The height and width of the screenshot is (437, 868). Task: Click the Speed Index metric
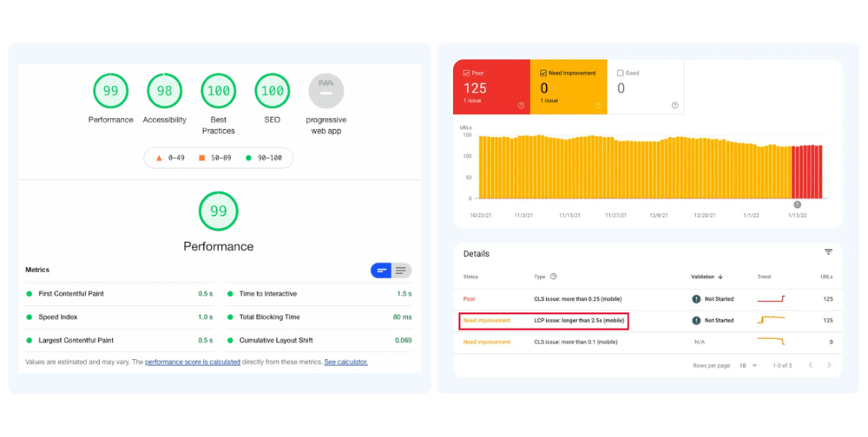pos(119,317)
